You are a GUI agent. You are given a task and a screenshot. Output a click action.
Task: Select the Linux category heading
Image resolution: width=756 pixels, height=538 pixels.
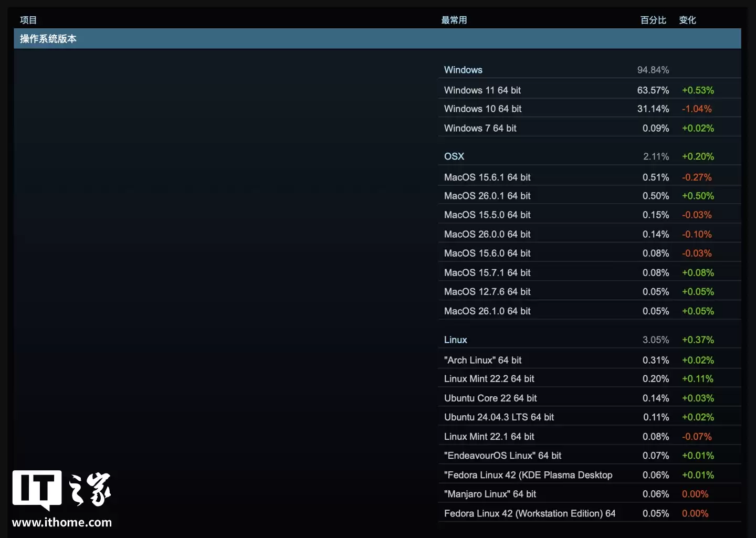point(455,340)
